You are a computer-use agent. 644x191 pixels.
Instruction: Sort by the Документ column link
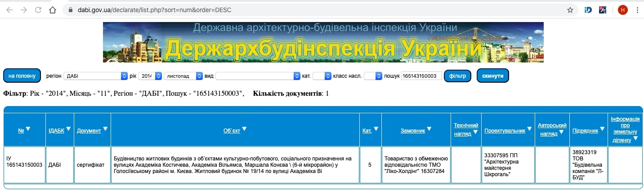pos(89,131)
